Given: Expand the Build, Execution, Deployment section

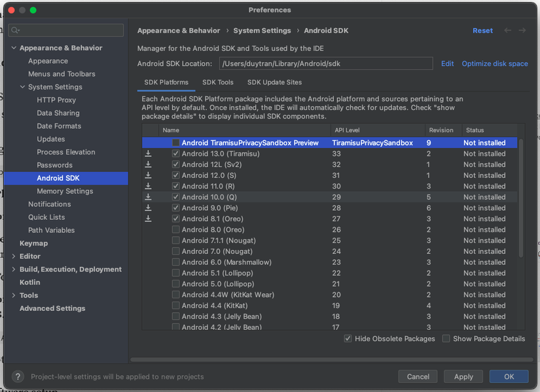Looking at the screenshot, I should click(14, 270).
